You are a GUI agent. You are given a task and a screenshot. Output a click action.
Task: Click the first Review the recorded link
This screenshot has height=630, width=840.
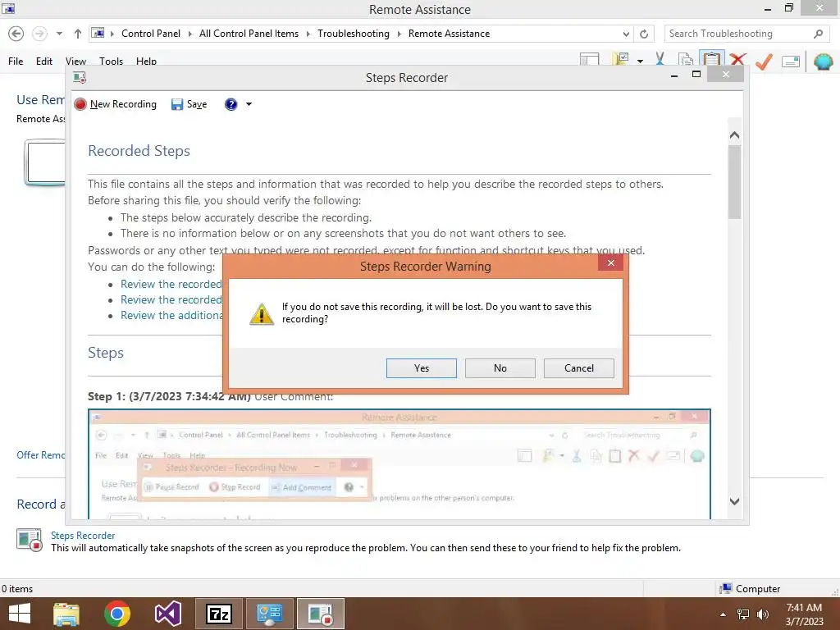pyautogui.click(x=171, y=284)
